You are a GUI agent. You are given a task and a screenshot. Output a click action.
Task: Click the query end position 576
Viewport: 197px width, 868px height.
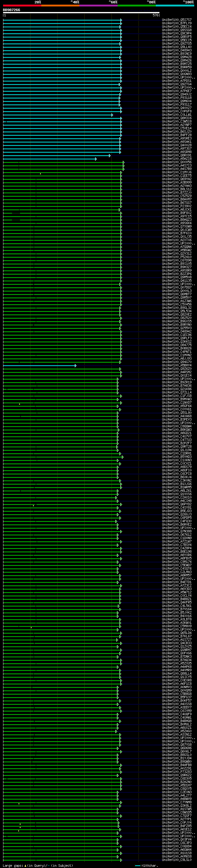(155, 15)
